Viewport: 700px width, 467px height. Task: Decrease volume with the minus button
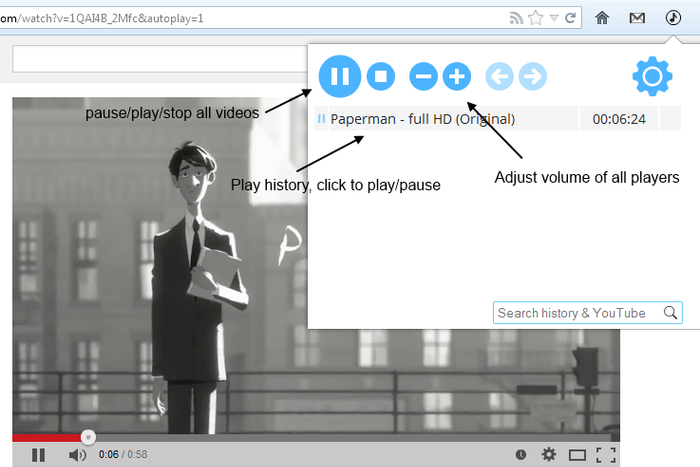click(x=423, y=76)
